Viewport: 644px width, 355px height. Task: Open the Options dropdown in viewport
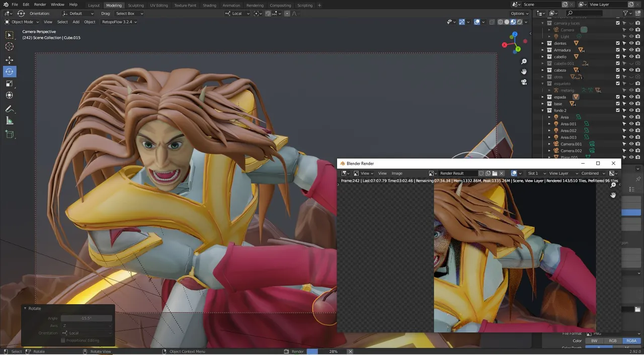click(x=520, y=14)
